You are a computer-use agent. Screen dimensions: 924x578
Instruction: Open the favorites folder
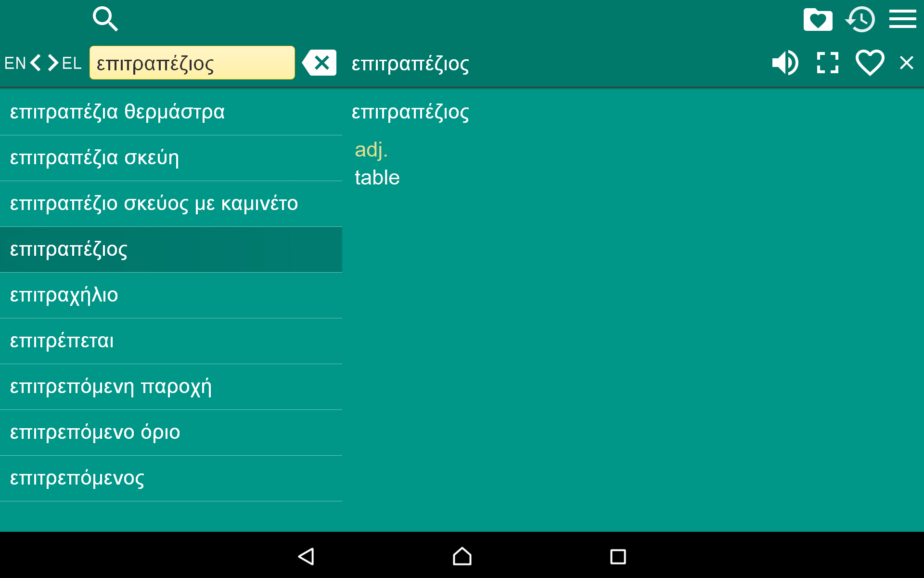click(x=817, y=19)
